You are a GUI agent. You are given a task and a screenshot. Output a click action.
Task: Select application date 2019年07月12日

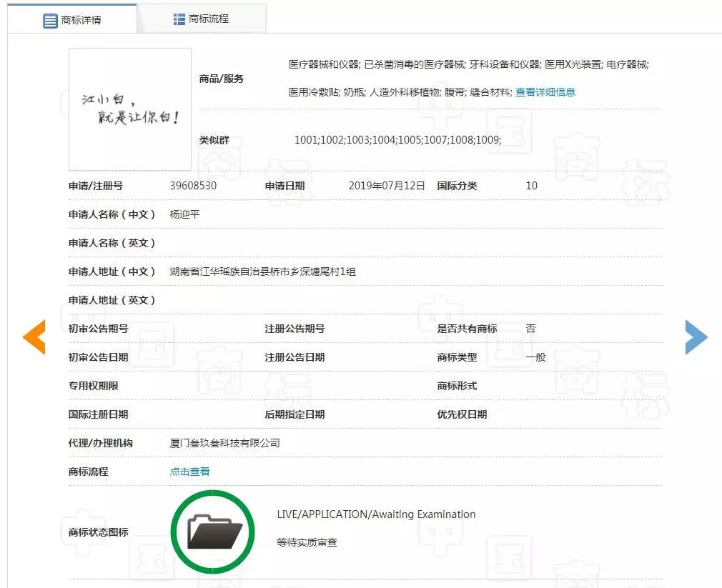[386, 186]
